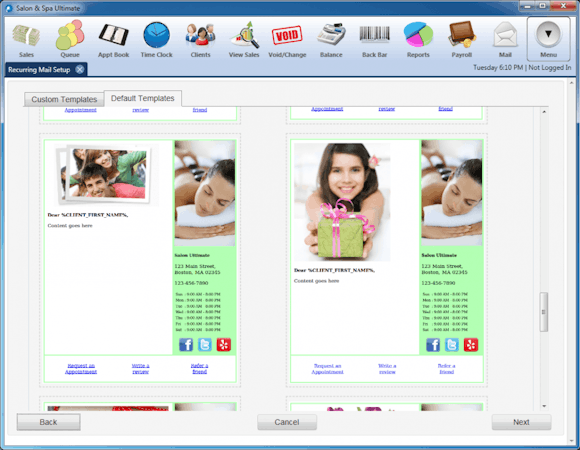
Task: Open the Back Bar barcode icon
Action: pyautogui.click(x=374, y=40)
